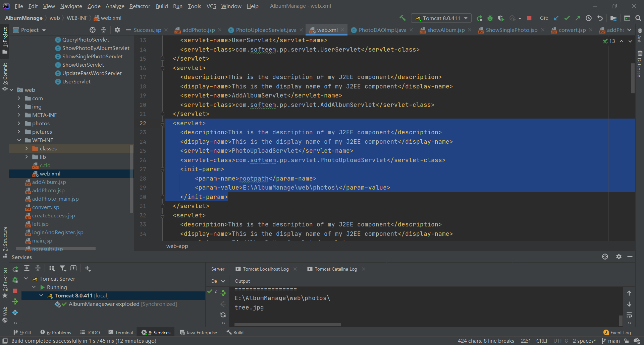Switch to the Tomcat Catalina Log tab
This screenshot has height=345, width=644.
[x=335, y=269]
